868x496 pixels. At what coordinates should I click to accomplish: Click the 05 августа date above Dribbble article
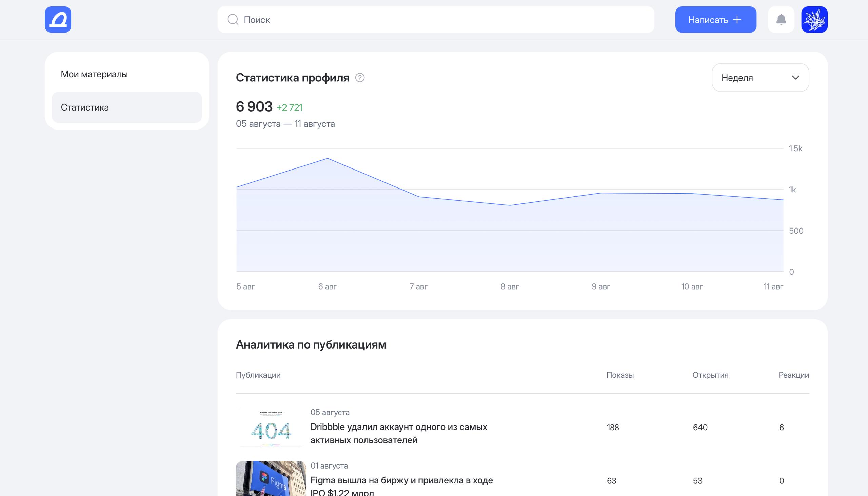pos(330,412)
